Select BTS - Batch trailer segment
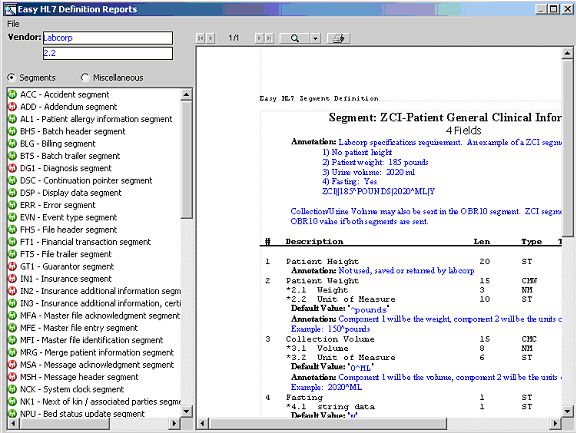The image size is (576, 433). click(70, 156)
